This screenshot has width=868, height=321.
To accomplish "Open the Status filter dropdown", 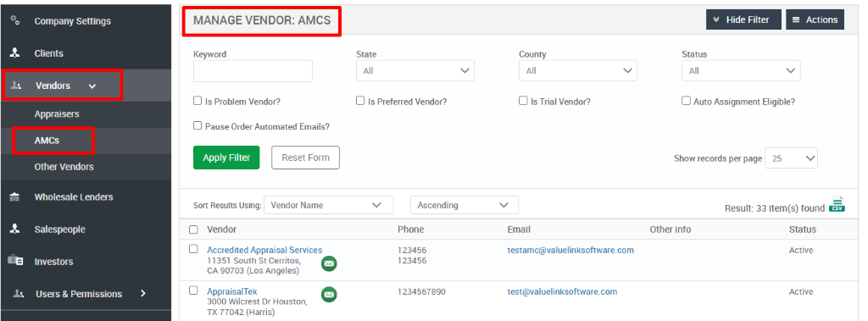I will click(x=741, y=71).
